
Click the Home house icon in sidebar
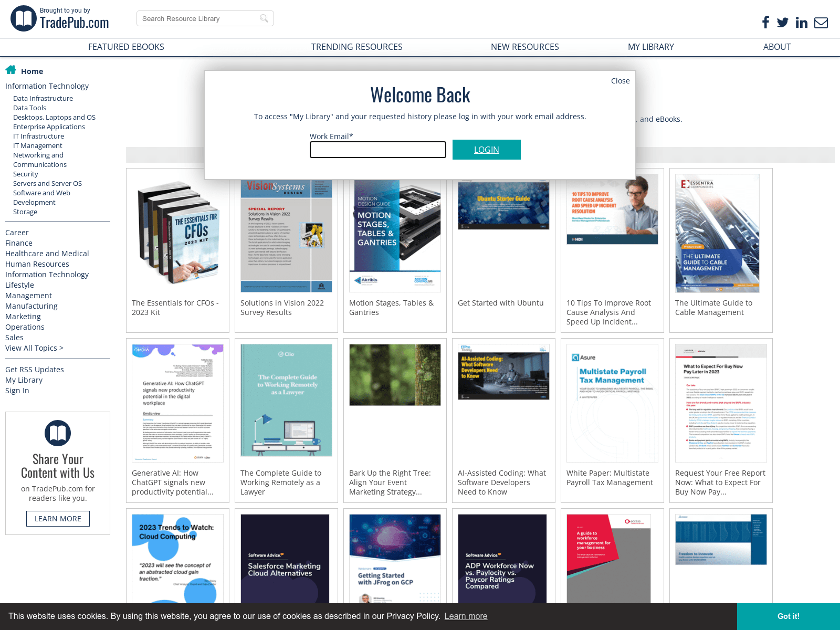10,70
